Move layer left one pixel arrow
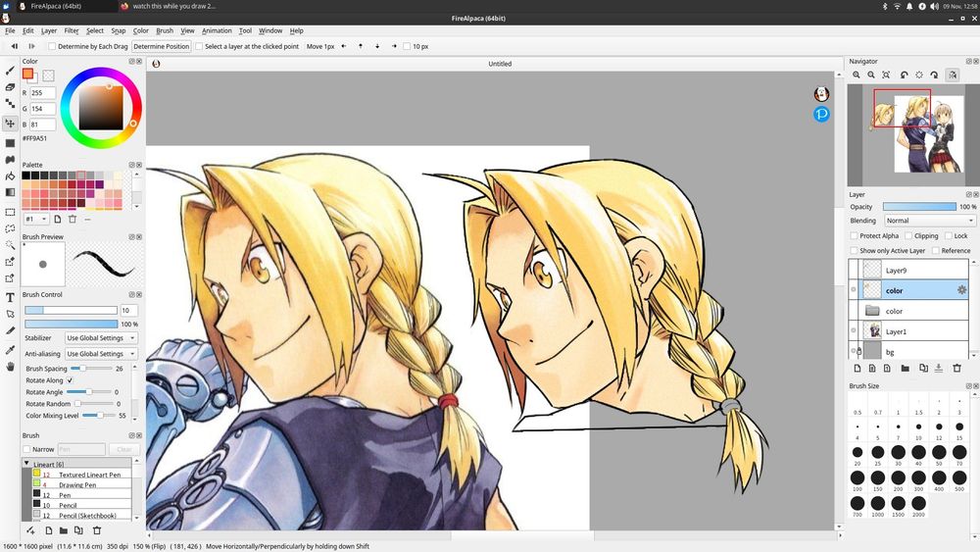Image resolution: width=980 pixels, height=552 pixels. pos(344,46)
